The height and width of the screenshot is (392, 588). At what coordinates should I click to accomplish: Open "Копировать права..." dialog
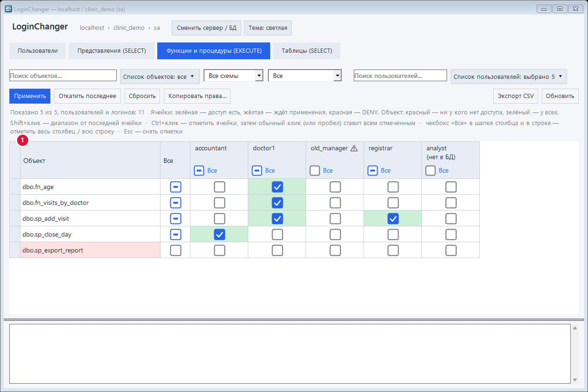pyautogui.click(x=197, y=96)
